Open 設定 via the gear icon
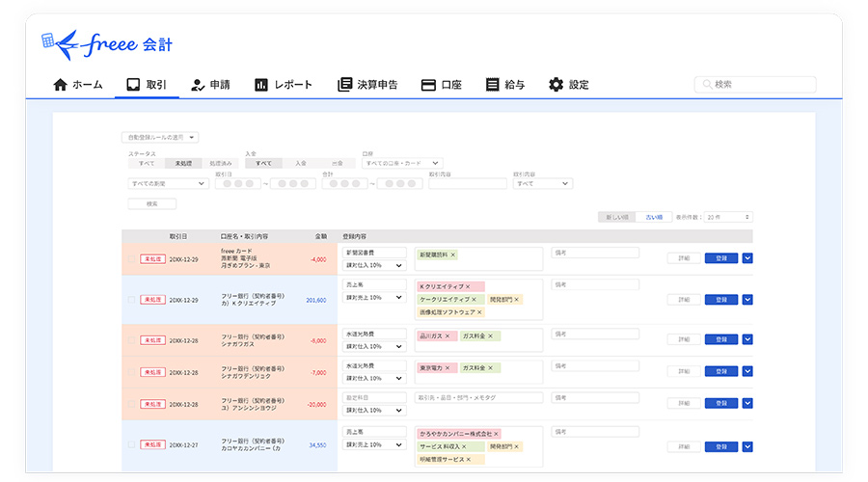 [556, 85]
